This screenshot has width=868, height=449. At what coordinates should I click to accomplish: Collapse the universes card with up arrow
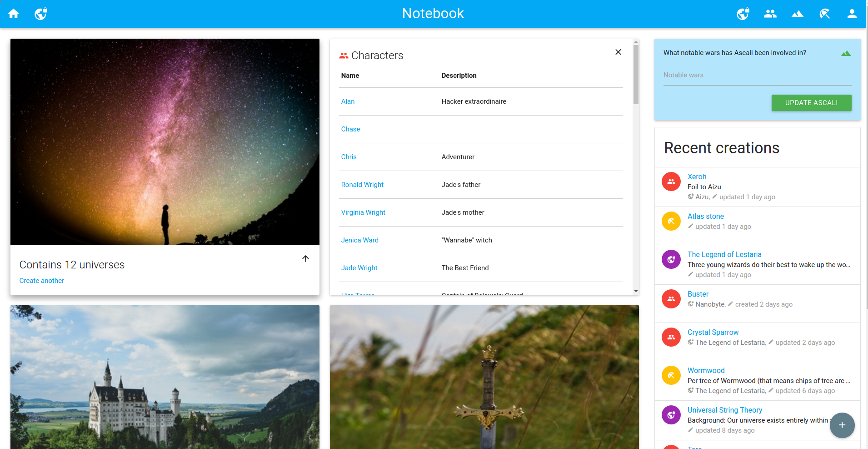[305, 258]
